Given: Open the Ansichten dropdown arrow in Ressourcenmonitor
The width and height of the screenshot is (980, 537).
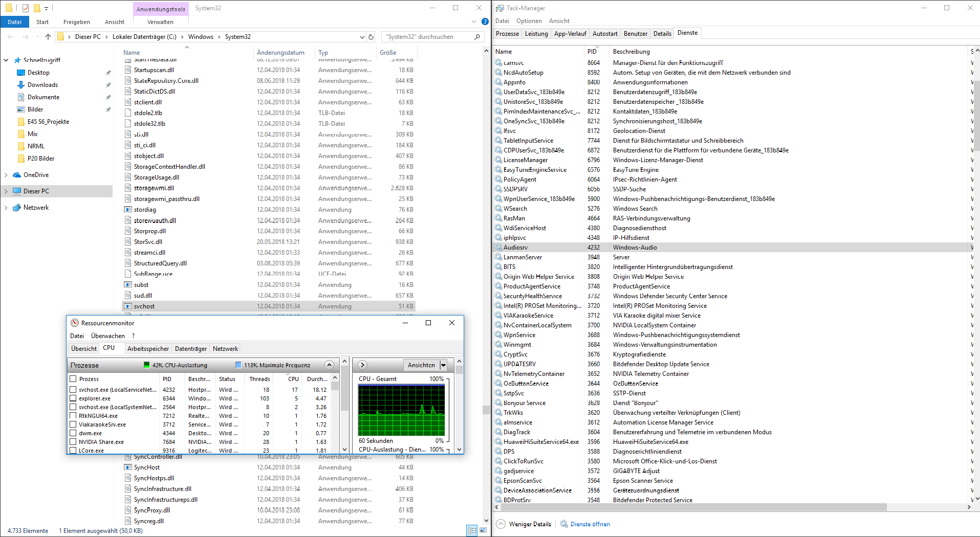Looking at the screenshot, I should coord(443,365).
